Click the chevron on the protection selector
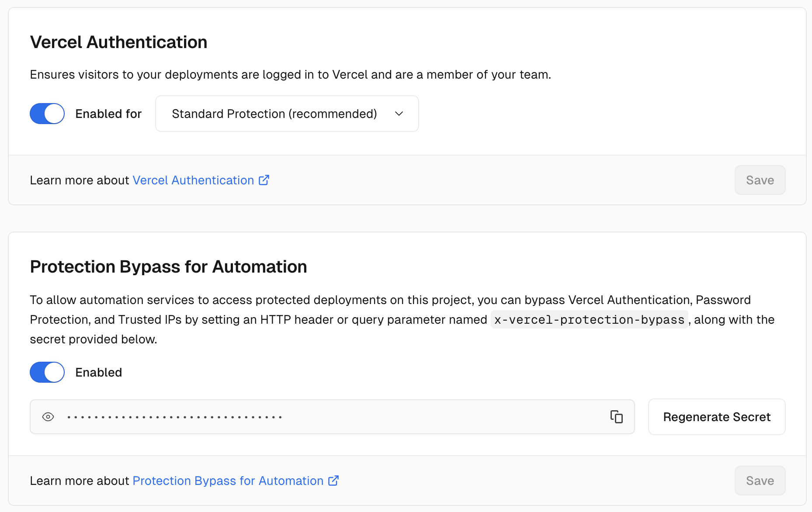The width and height of the screenshot is (812, 512). click(399, 114)
